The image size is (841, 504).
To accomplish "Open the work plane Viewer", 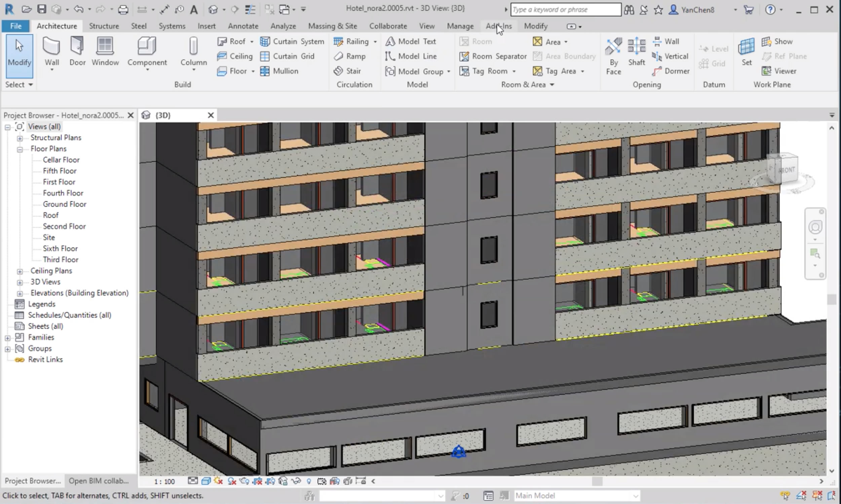I will click(779, 71).
